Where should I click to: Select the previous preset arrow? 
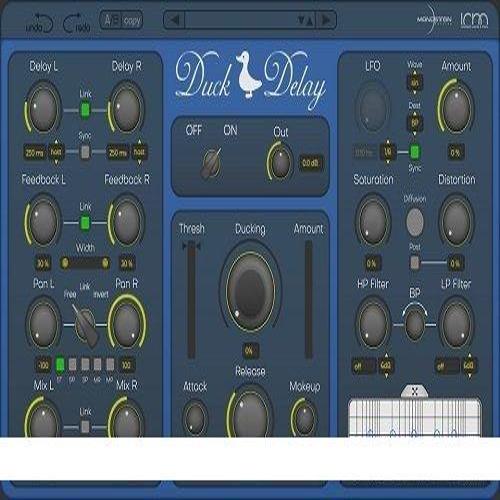[x=174, y=20]
